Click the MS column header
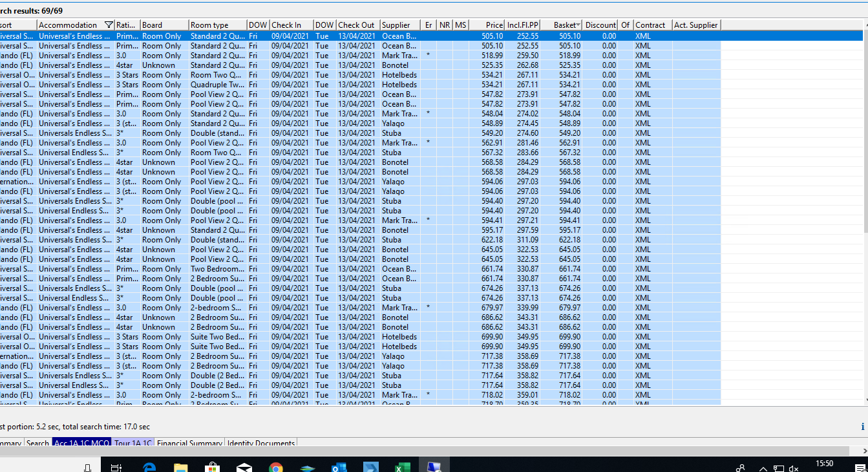The height and width of the screenshot is (472, 868). tap(460, 25)
